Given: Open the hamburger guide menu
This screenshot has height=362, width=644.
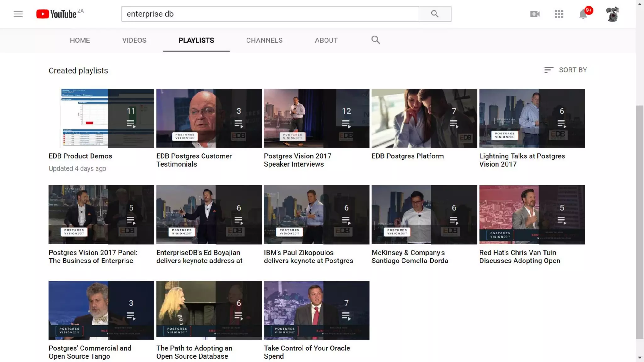Looking at the screenshot, I should [18, 14].
